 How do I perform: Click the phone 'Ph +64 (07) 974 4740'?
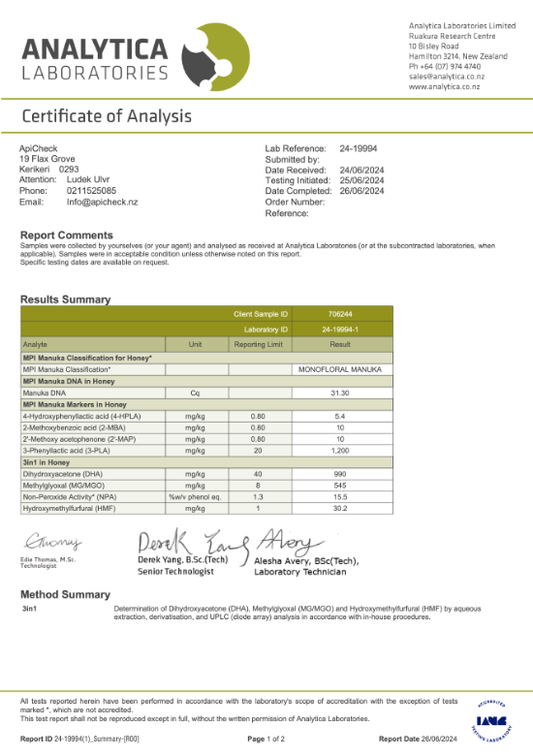tap(445, 67)
